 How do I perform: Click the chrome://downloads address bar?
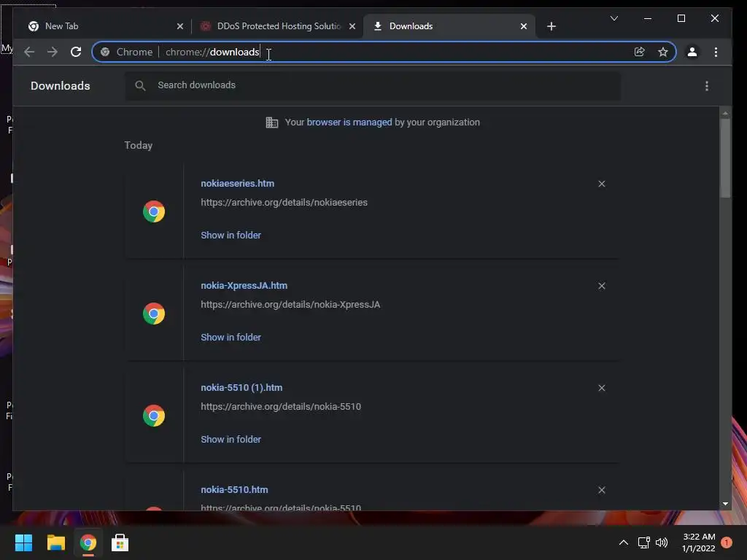point(384,52)
